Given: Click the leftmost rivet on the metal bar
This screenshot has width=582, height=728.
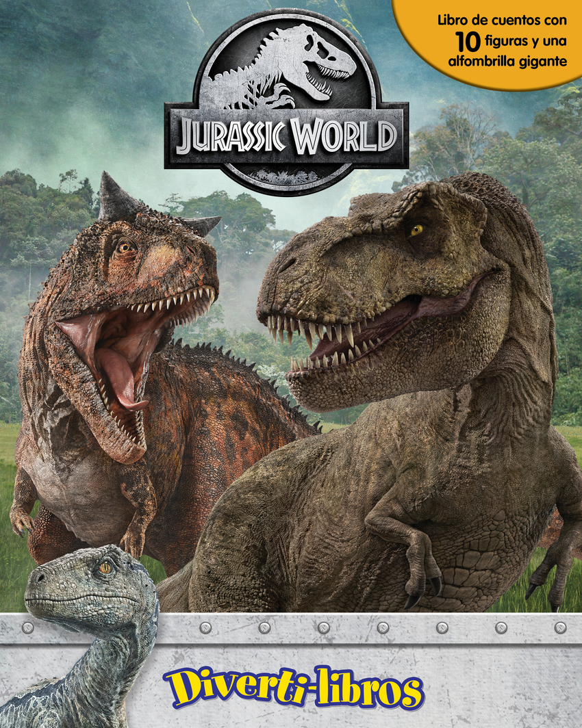Looking at the screenshot, I should (x=28, y=627).
